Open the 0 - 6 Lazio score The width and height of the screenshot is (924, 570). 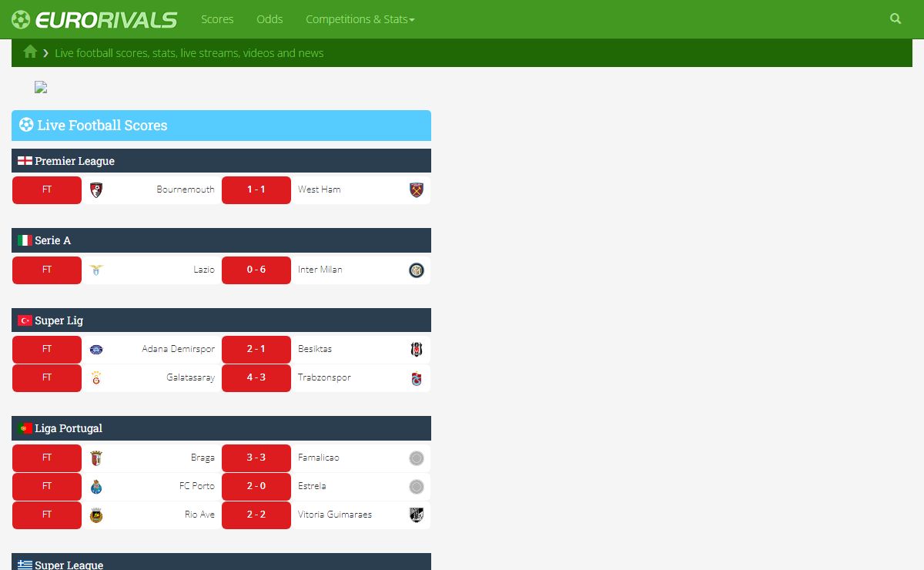tap(256, 270)
